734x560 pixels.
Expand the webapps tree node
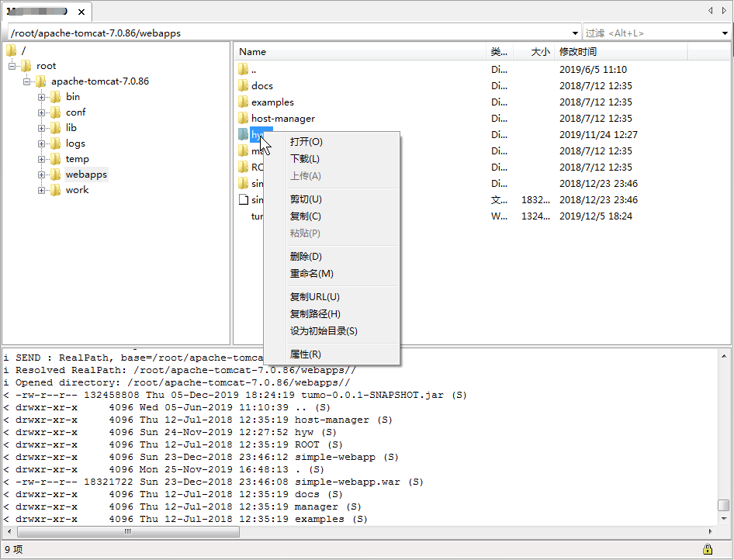[41, 175]
